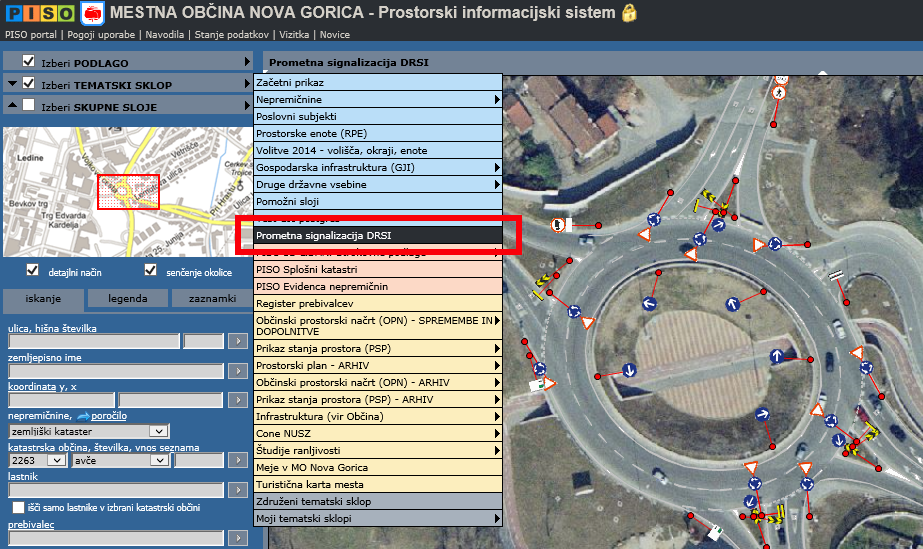Toggle the senčenje okolice checkbox
Screen dimensions: 923x549
[x=151, y=270]
